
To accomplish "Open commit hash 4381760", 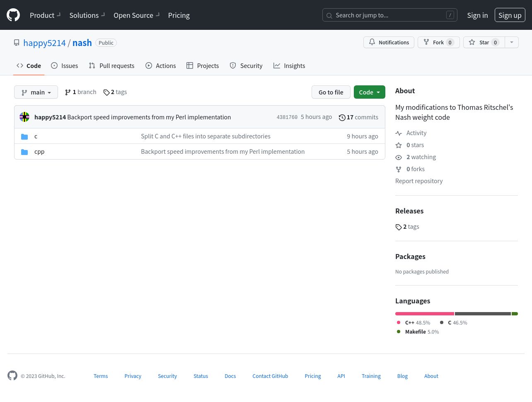I will pos(287,117).
